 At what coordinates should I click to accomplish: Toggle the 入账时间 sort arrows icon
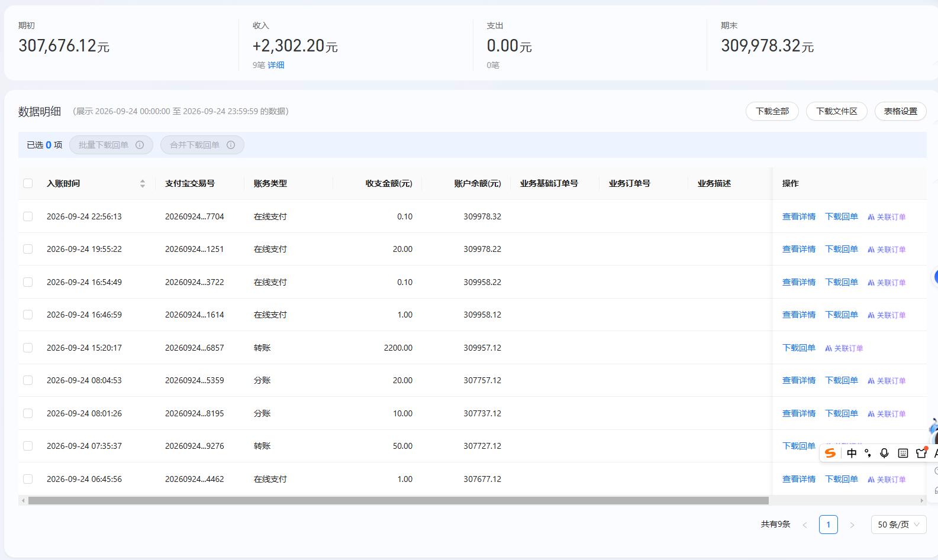pyautogui.click(x=143, y=183)
